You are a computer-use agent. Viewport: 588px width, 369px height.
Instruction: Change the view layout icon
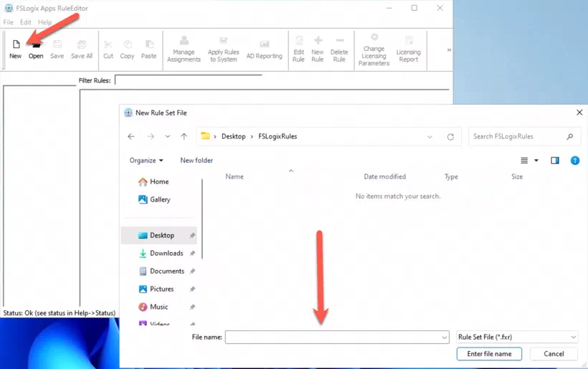pos(524,161)
